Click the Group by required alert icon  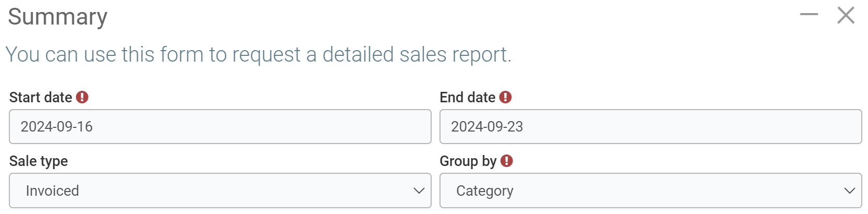(x=506, y=161)
